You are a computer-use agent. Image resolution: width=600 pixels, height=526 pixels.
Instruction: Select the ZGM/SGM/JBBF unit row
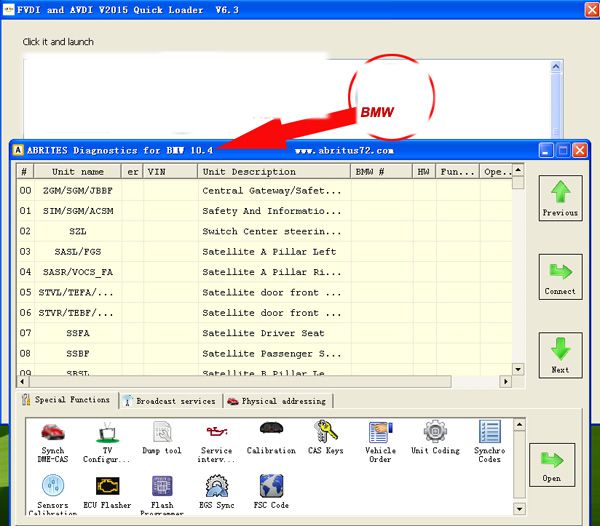pyautogui.click(x=264, y=191)
